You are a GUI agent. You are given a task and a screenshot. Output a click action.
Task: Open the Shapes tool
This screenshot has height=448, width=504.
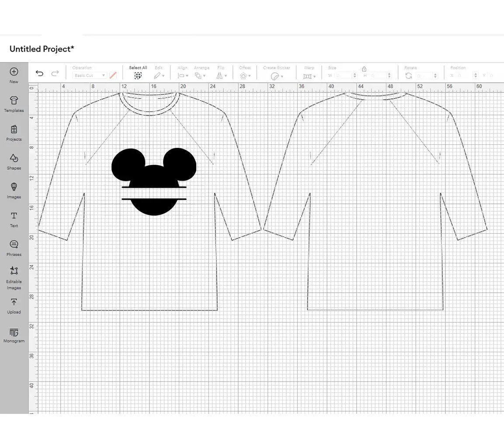14,162
